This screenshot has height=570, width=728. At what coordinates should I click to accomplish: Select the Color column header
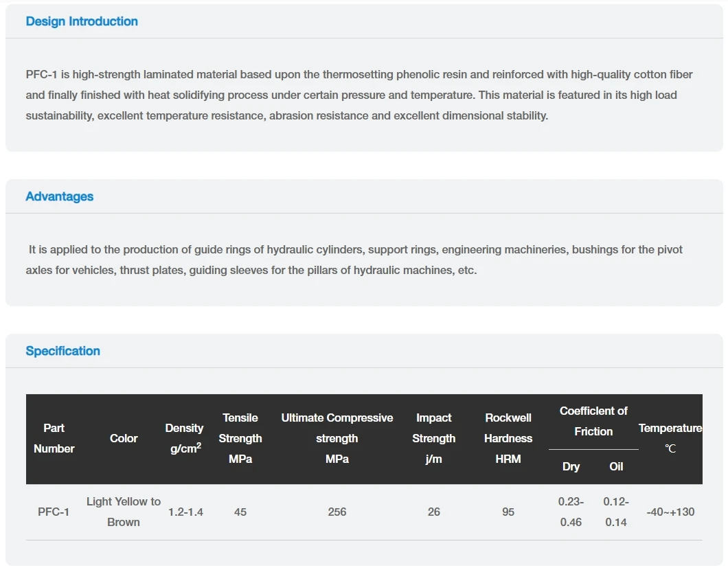[124, 438]
